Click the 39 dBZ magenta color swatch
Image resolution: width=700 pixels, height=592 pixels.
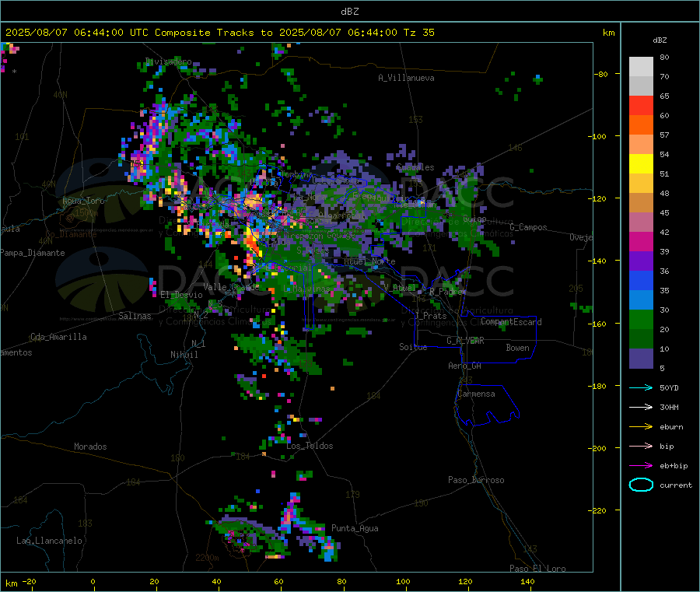tap(641, 241)
